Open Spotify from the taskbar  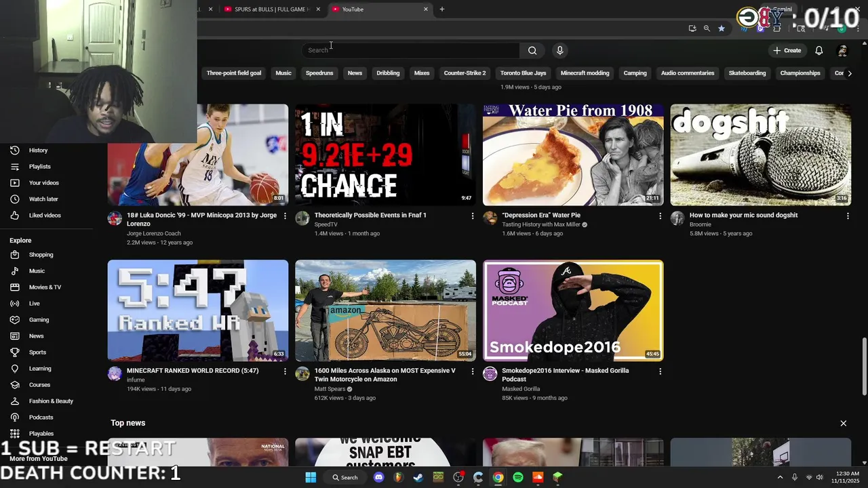(x=518, y=477)
